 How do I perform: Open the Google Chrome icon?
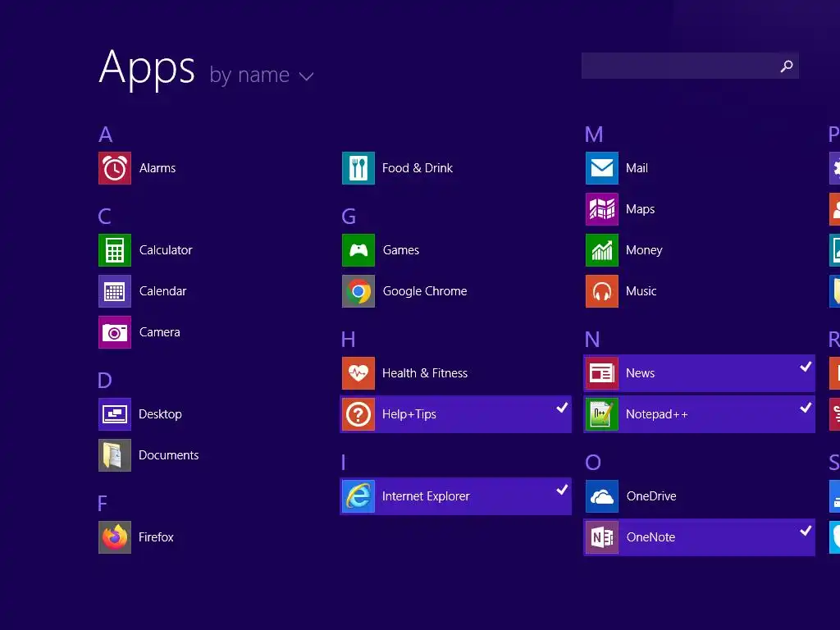click(x=358, y=291)
